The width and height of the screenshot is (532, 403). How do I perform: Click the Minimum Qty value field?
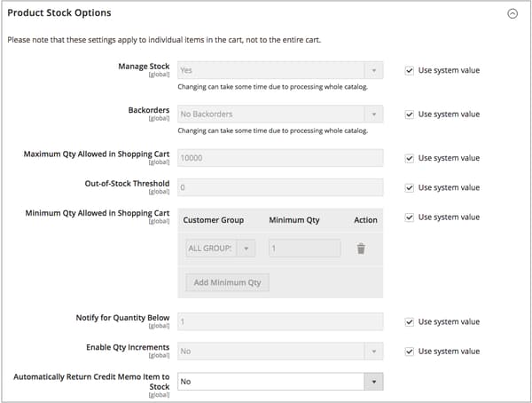click(303, 249)
